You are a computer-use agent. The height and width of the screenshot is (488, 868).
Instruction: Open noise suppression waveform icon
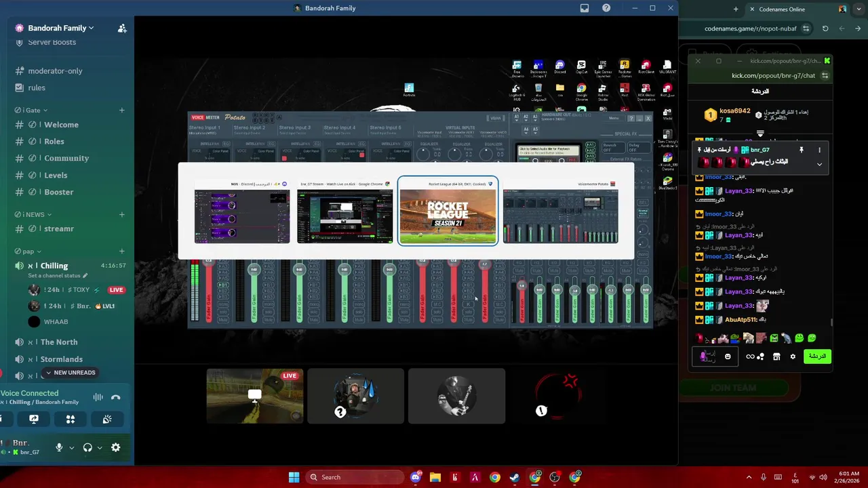pyautogui.click(x=98, y=398)
